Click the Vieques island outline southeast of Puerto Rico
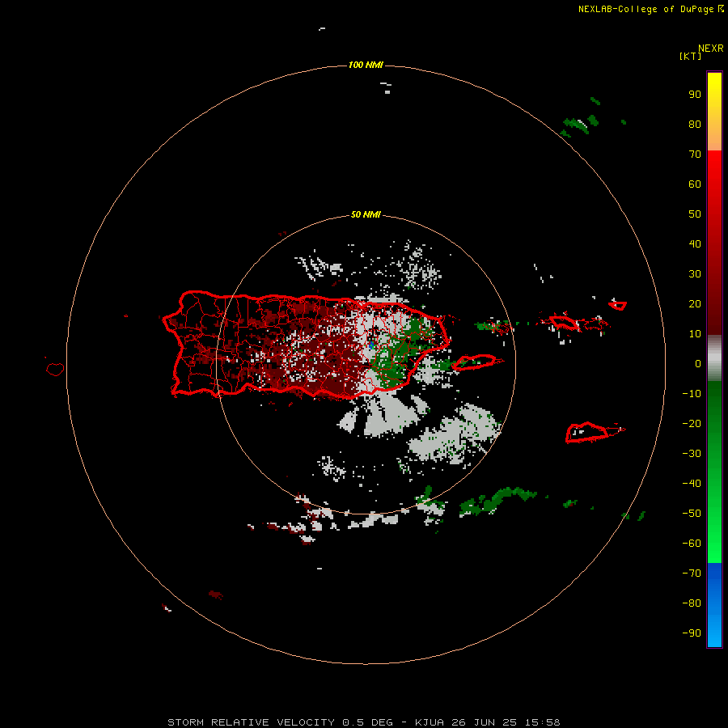This screenshot has height=728, width=728. click(x=475, y=362)
